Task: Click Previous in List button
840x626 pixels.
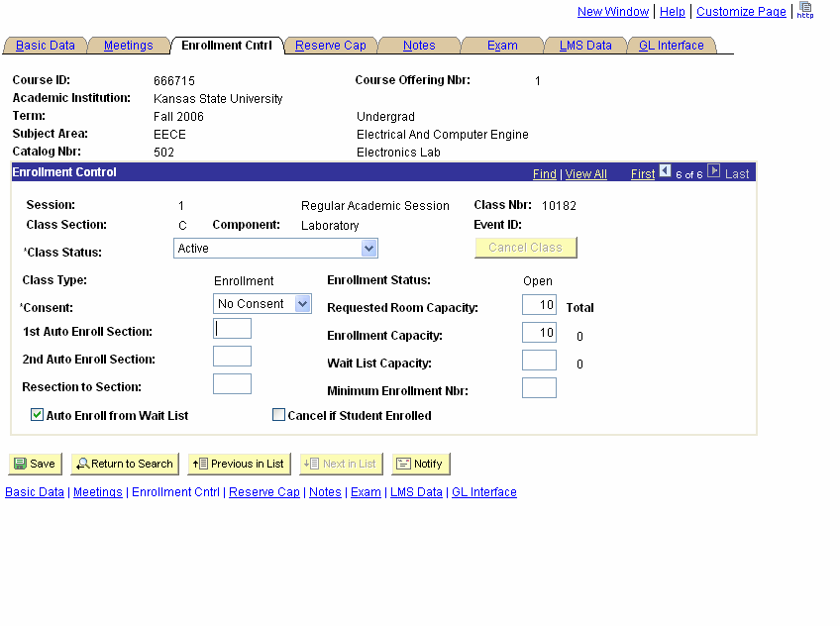Action: (x=239, y=464)
